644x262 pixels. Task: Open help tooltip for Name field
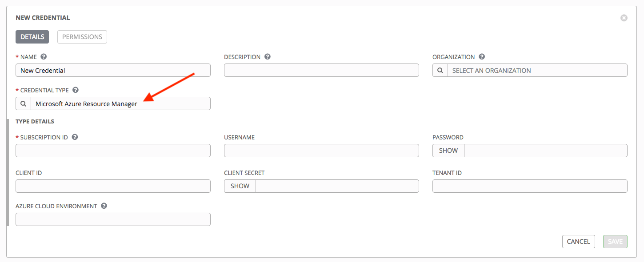(44, 57)
